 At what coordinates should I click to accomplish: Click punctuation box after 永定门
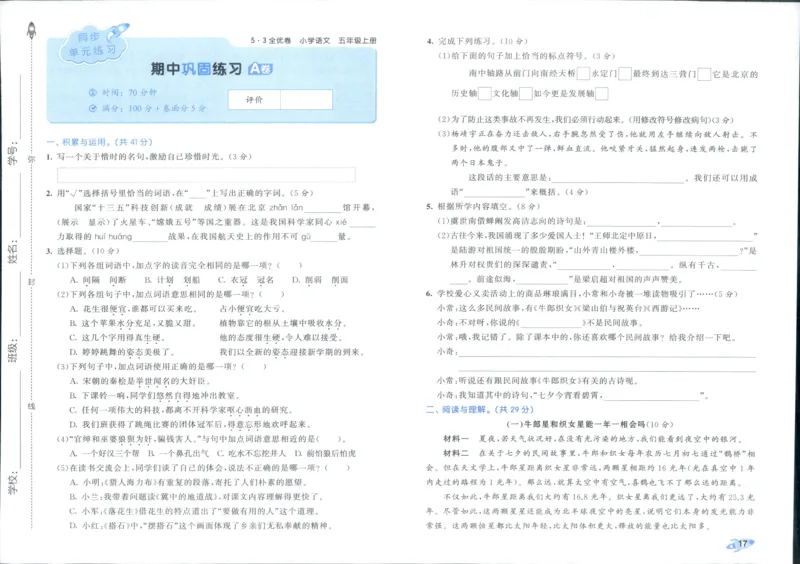point(624,73)
